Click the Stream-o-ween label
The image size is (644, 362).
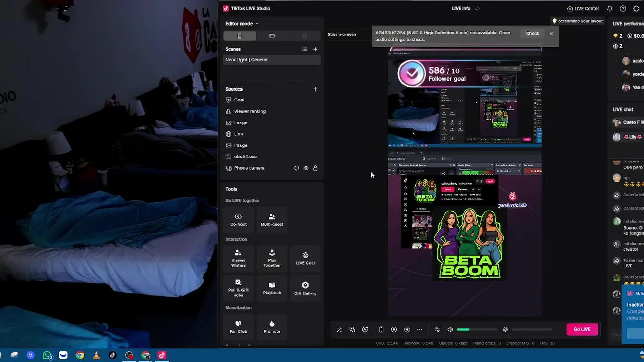click(342, 34)
